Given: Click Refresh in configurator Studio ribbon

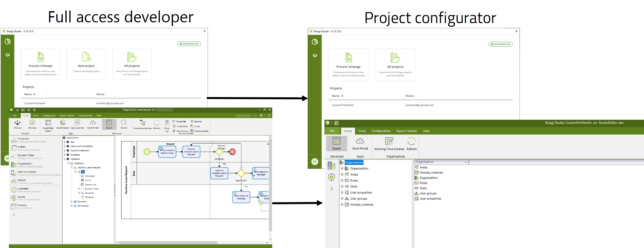Looking at the screenshot, I should tap(411, 144).
